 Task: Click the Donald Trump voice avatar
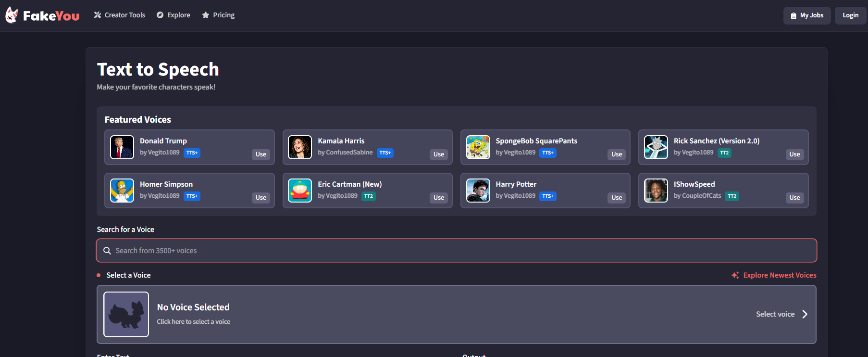(122, 147)
